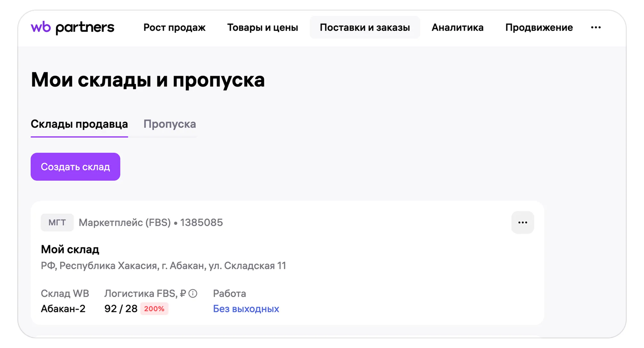644x348 pixels.
Task: Open the warehouse card three-dots options
Action: (523, 222)
